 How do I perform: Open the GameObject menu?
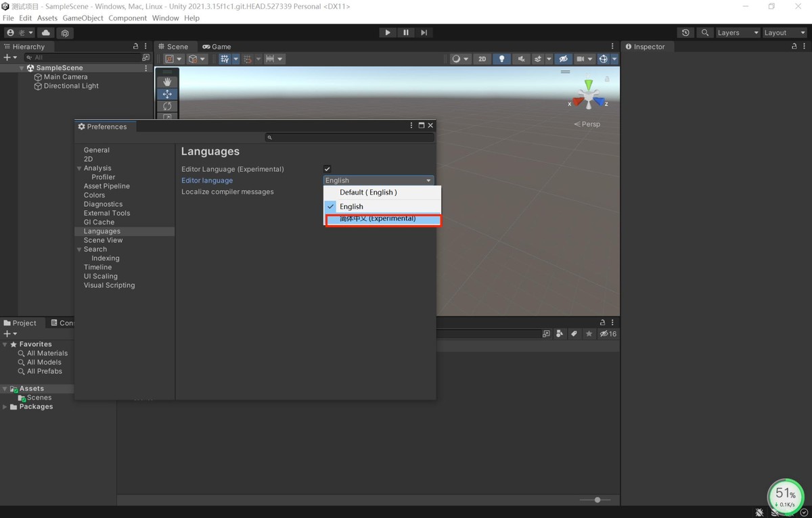[83, 18]
